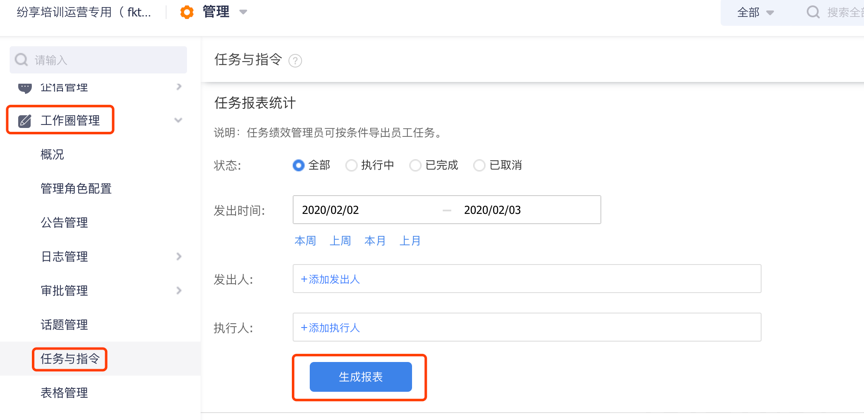Expand the 审批管理 submenu arrow

pos(179,291)
